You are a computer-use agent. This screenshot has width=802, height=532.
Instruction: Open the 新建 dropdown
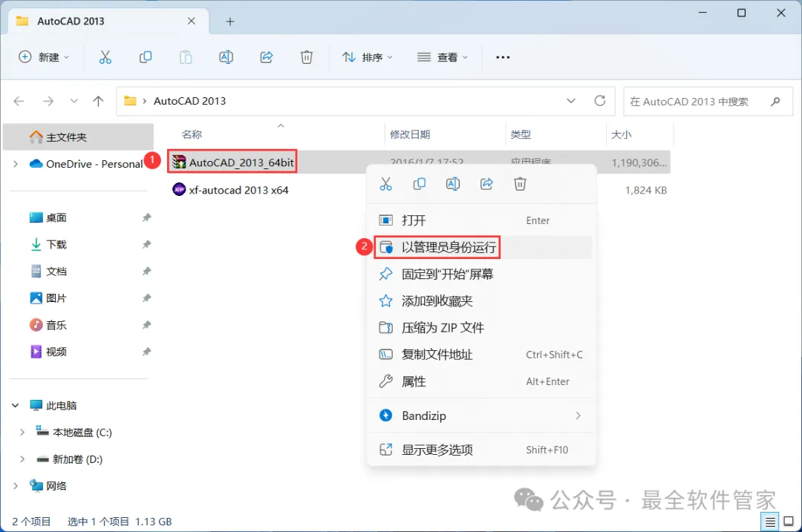pos(44,57)
